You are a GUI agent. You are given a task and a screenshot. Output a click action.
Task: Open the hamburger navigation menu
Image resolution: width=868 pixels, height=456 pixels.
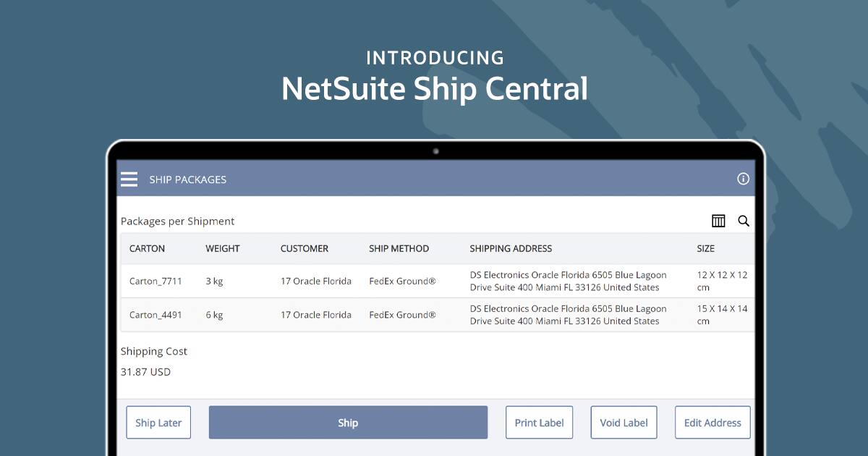[x=129, y=180]
